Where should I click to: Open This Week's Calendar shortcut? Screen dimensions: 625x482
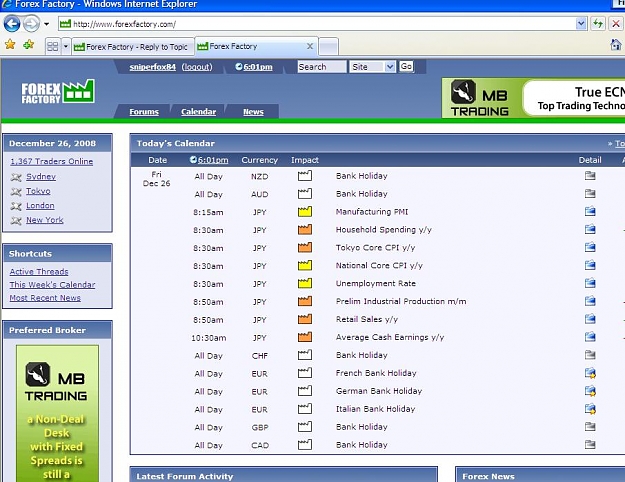[x=52, y=285]
